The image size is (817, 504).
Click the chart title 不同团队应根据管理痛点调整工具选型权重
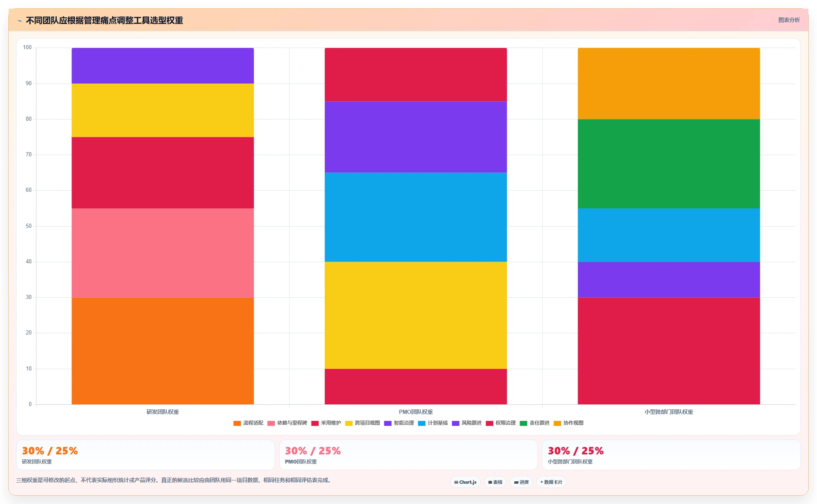[105, 20]
